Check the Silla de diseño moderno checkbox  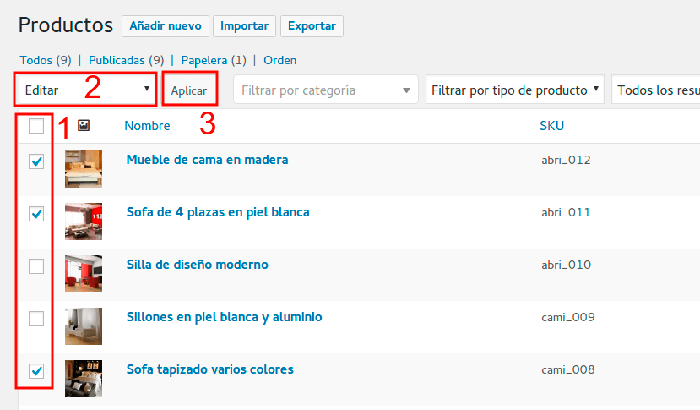pos(36,266)
